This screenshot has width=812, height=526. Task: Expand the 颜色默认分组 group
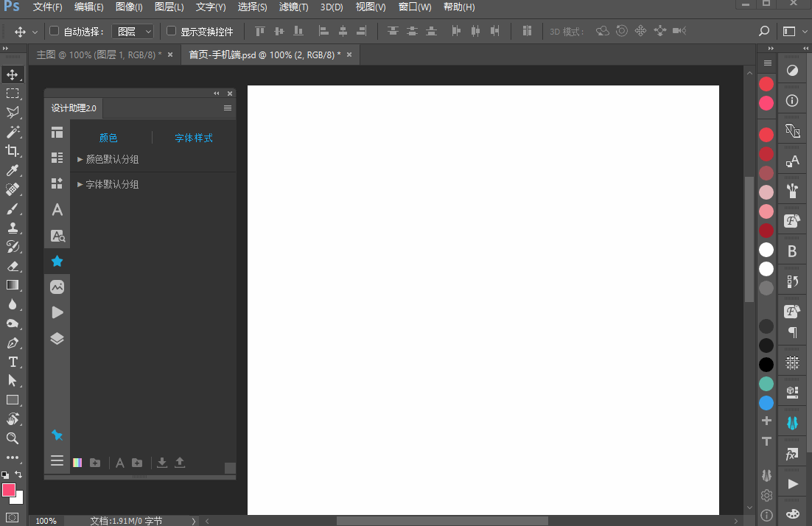coord(80,159)
